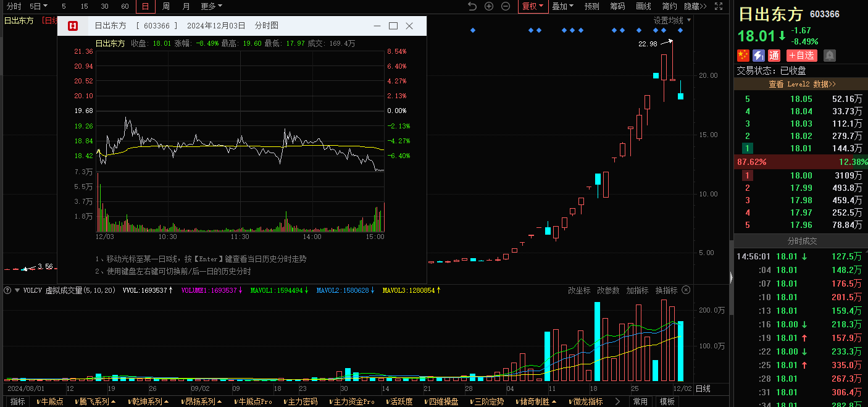The image size is (868, 407).
Task: Open the 复权 dropdown
Action: [532, 6]
